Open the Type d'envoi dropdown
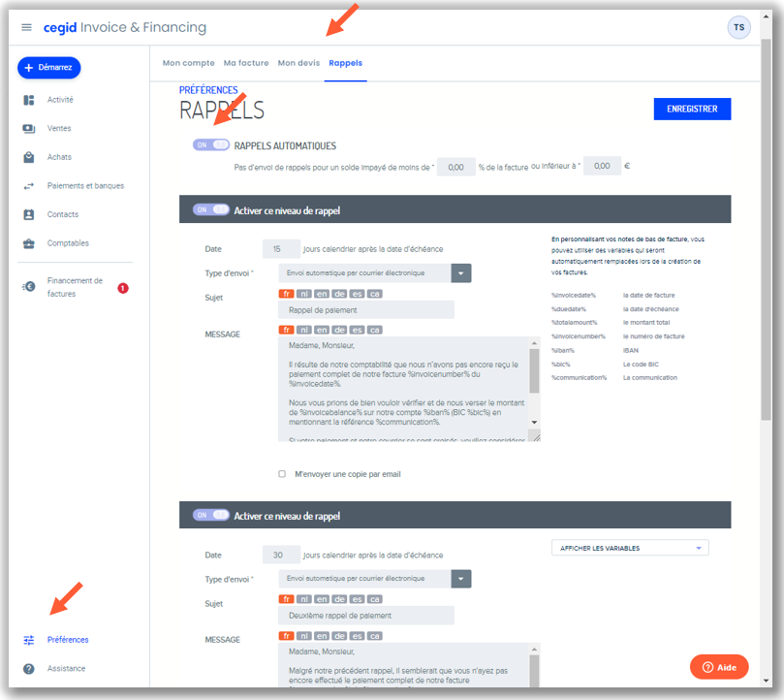Viewport: 784px width, 700px height. point(458,272)
